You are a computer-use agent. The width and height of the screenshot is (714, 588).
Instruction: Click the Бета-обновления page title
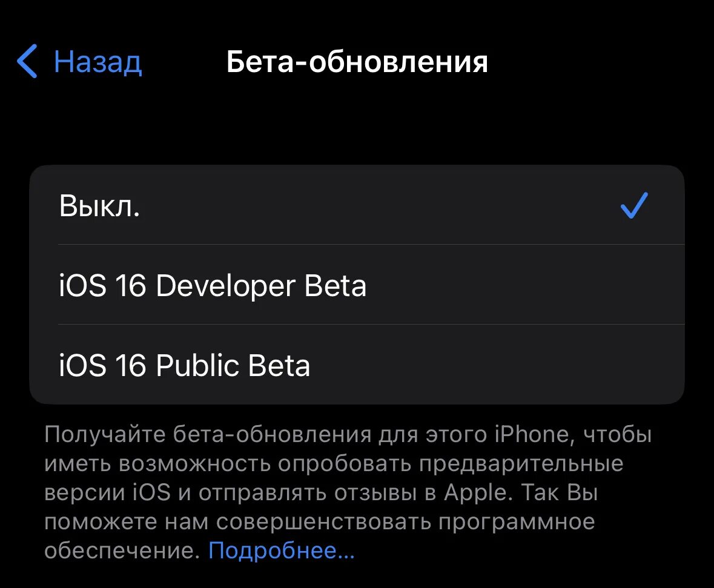click(x=357, y=62)
